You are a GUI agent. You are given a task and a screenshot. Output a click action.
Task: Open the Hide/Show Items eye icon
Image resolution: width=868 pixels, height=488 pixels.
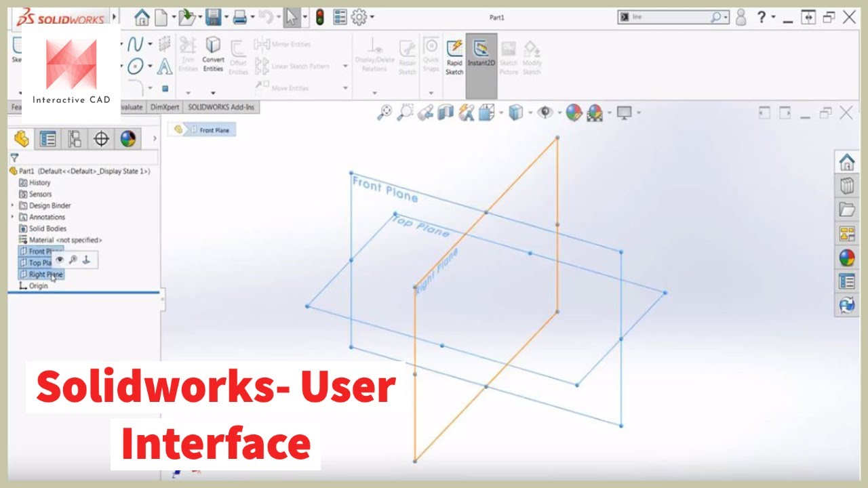[x=545, y=113]
